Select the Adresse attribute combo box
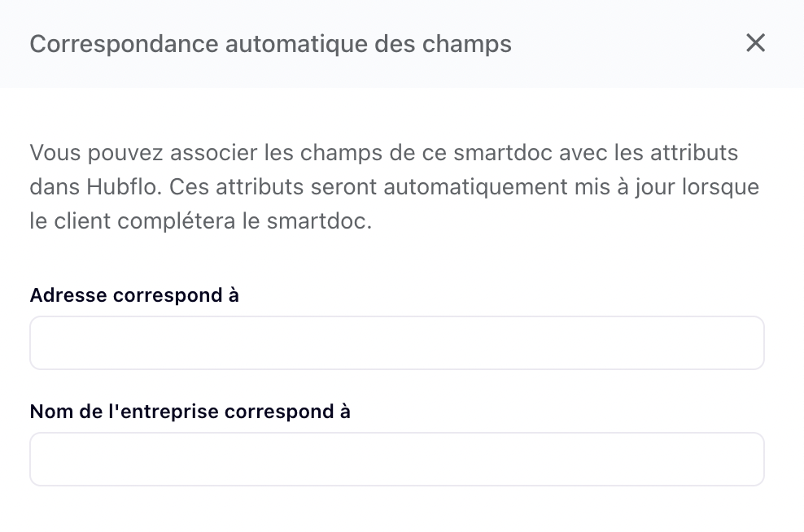Screen dimensions: 804x532 [397, 343]
